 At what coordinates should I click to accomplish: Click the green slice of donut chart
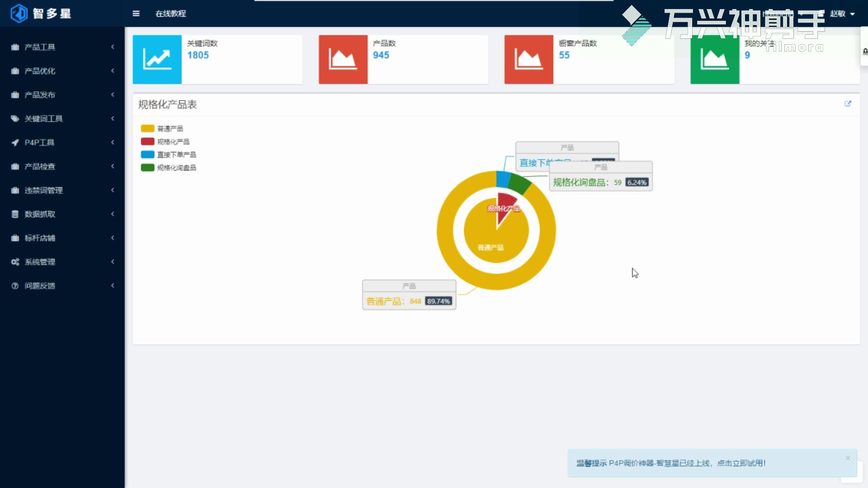click(x=519, y=184)
